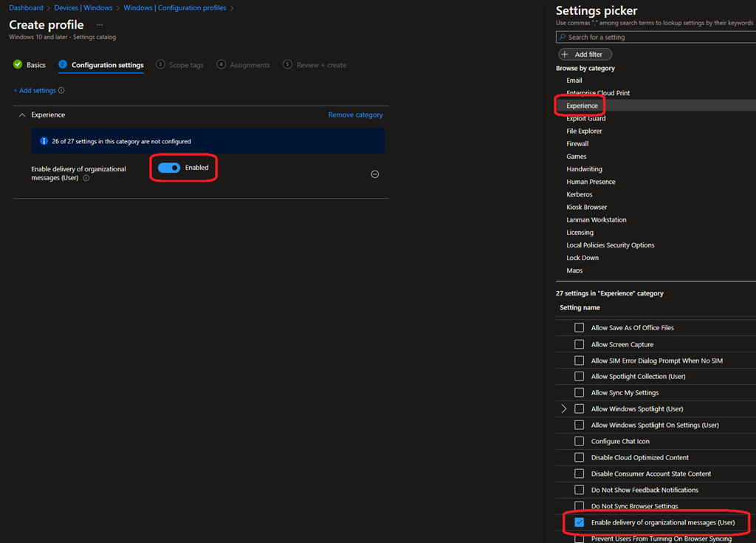Uncheck Enable delivery of organizational messages checkbox
756x543 pixels.
(580, 522)
